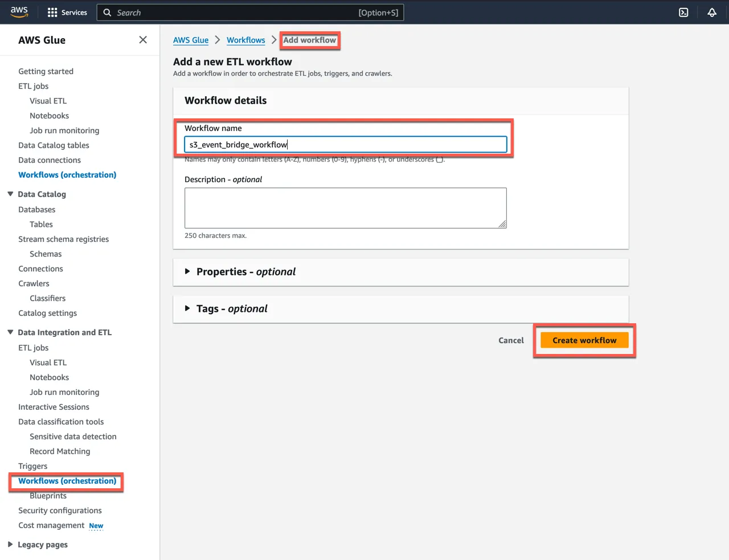Open the Services grid menu

tap(67, 13)
